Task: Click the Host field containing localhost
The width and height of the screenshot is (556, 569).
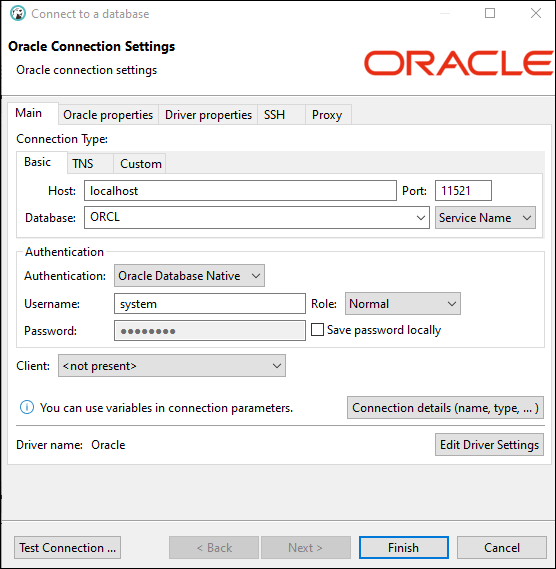Action: (240, 191)
